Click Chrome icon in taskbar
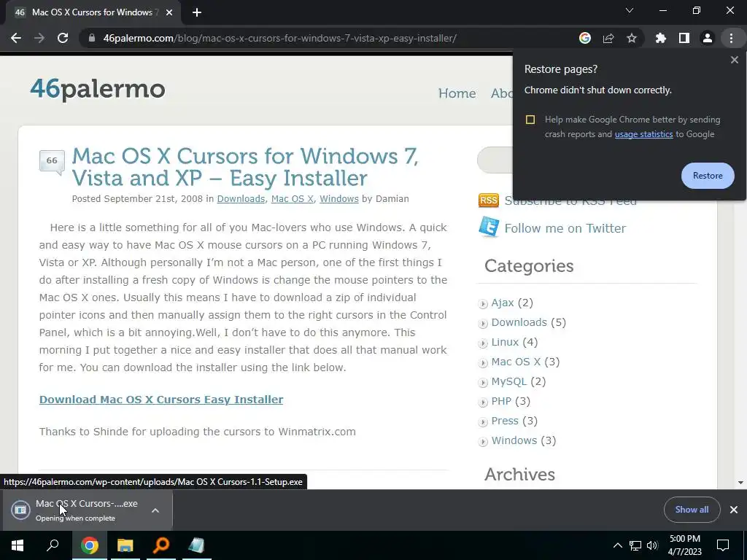747x560 pixels. 90,545
